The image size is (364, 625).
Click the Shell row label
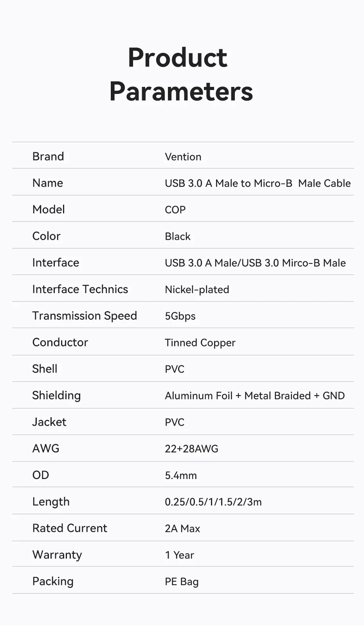point(45,369)
